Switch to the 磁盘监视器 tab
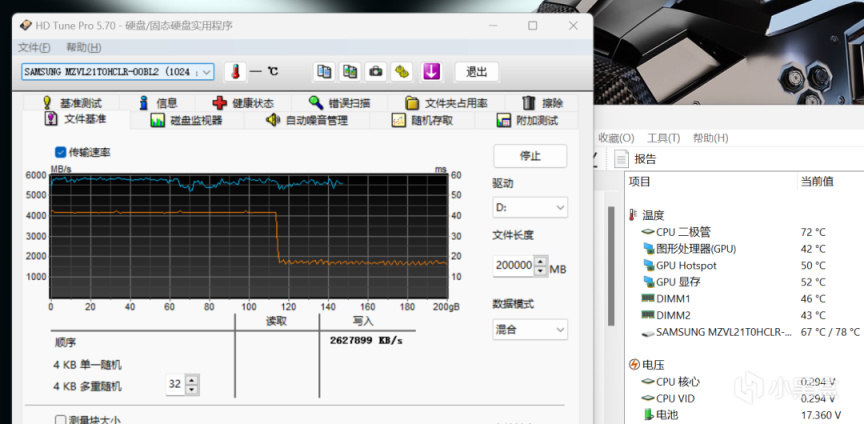Screen dimensions: 864x424 click(187, 120)
